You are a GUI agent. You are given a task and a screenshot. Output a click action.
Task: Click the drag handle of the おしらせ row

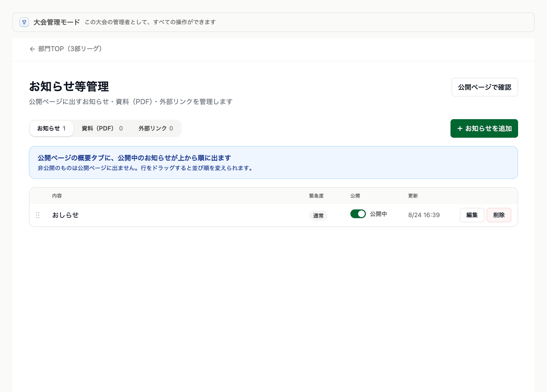coord(38,215)
